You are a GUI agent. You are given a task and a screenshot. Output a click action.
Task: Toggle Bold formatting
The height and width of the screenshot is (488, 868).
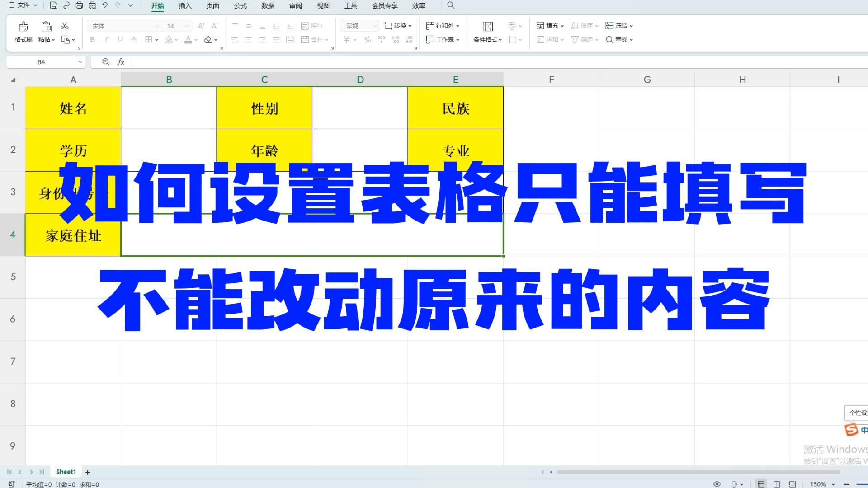(92, 40)
